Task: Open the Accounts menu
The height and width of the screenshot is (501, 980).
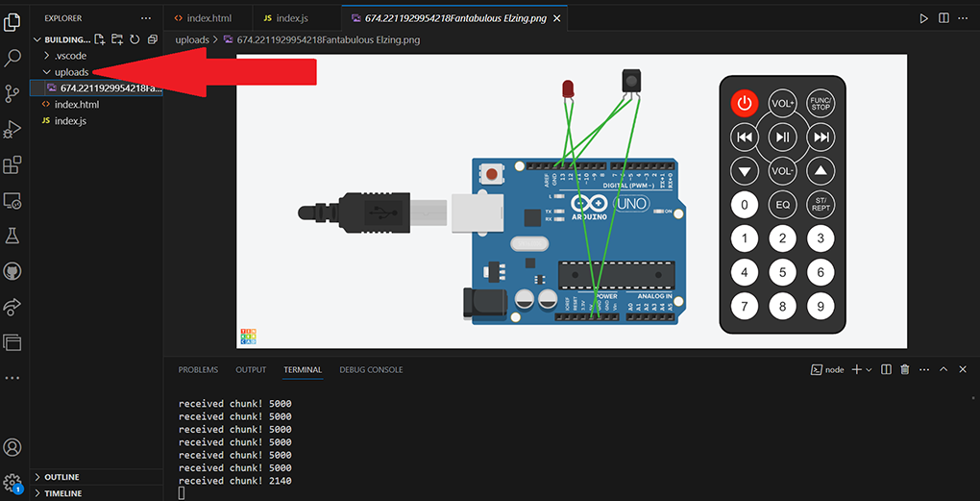Action: click(x=12, y=447)
